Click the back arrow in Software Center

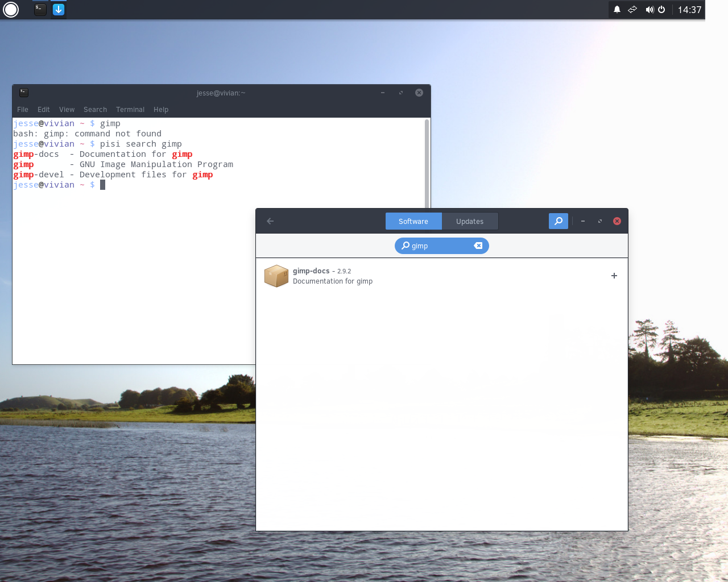point(271,221)
